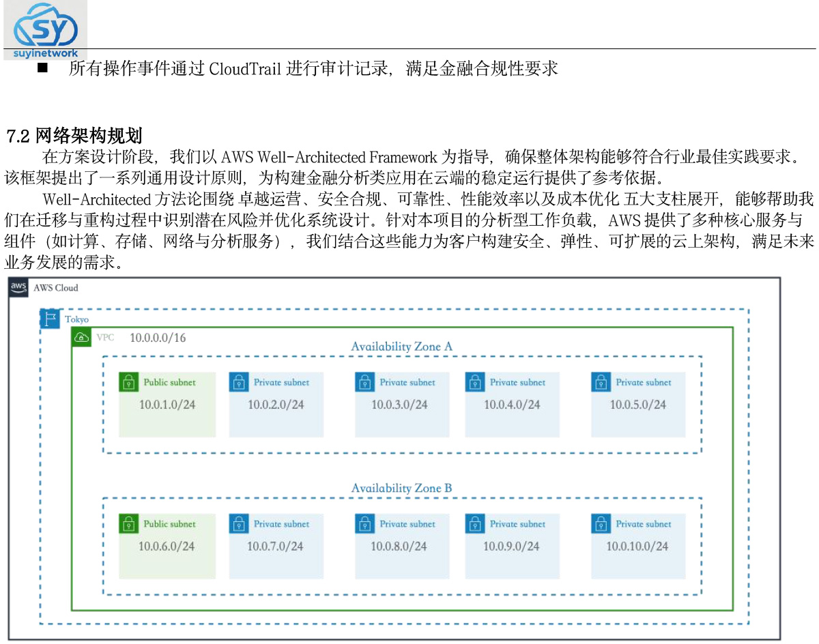Click the 10.0.6.0/24 address
The height and width of the screenshot is (644, 819).
point(167,546)
